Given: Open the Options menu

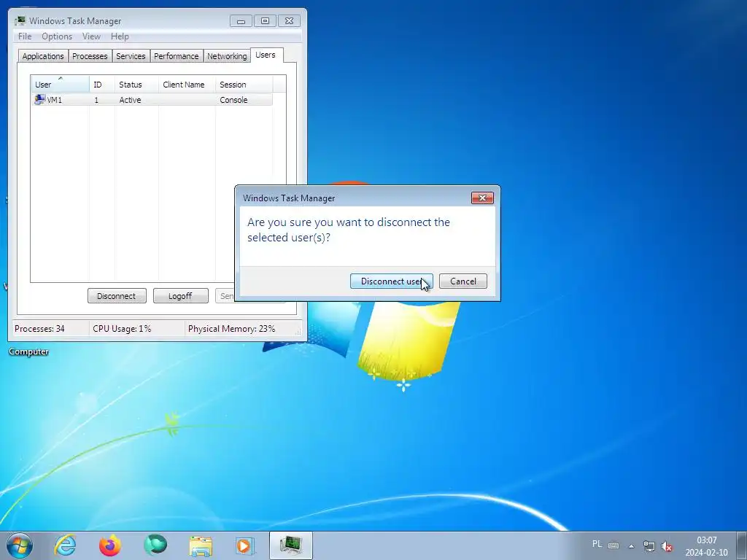Looking at the screenshot, I should click(57, 36).
